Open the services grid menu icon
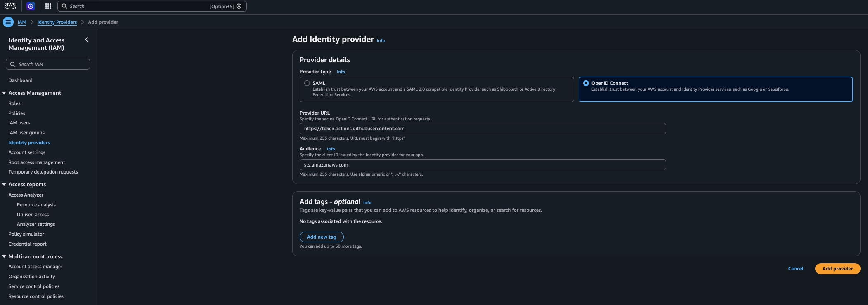This screenshot has width=868, height=305. [48, 6]
